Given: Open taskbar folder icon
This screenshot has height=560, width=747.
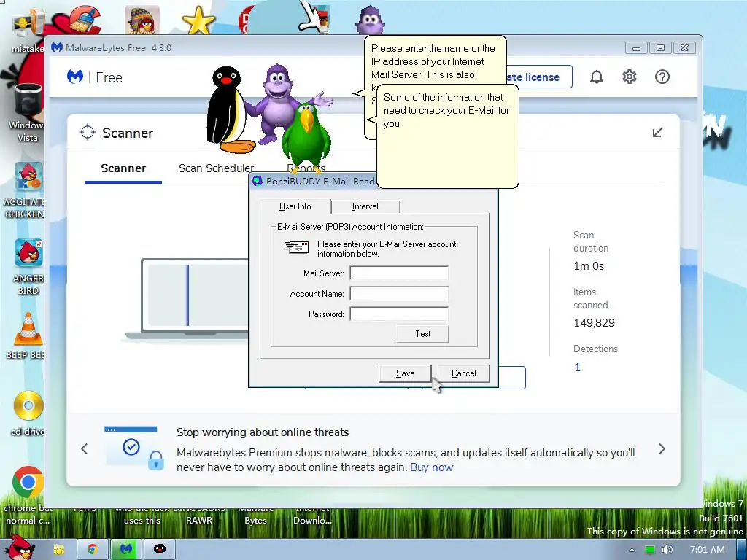Looking at the screenshot, I should pyautogui.click(x=58, y=550).
